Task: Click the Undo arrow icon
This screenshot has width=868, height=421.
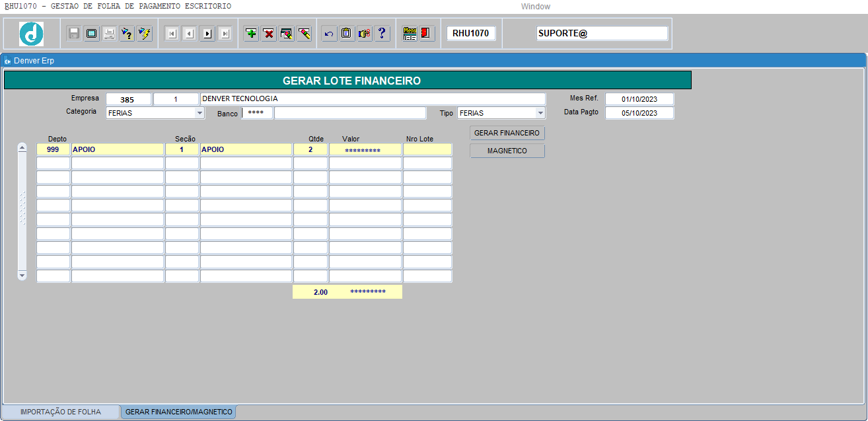Action: 329,34
